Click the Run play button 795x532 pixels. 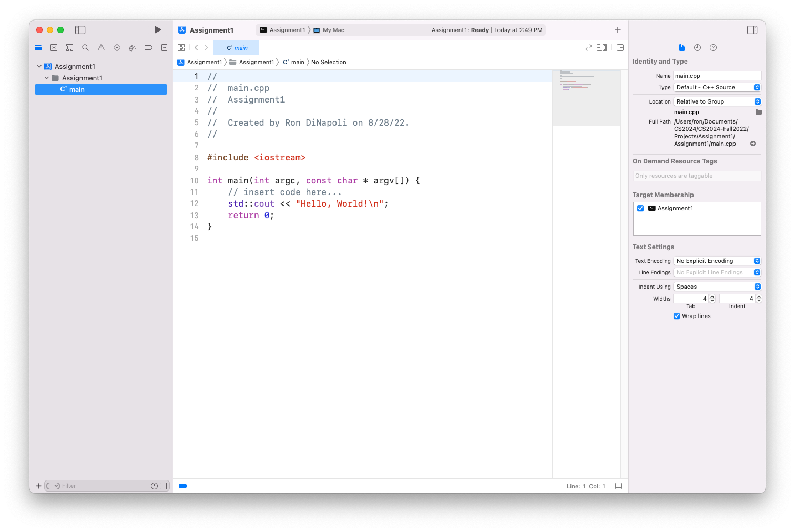pyautogui.click(x=158, y=30)
